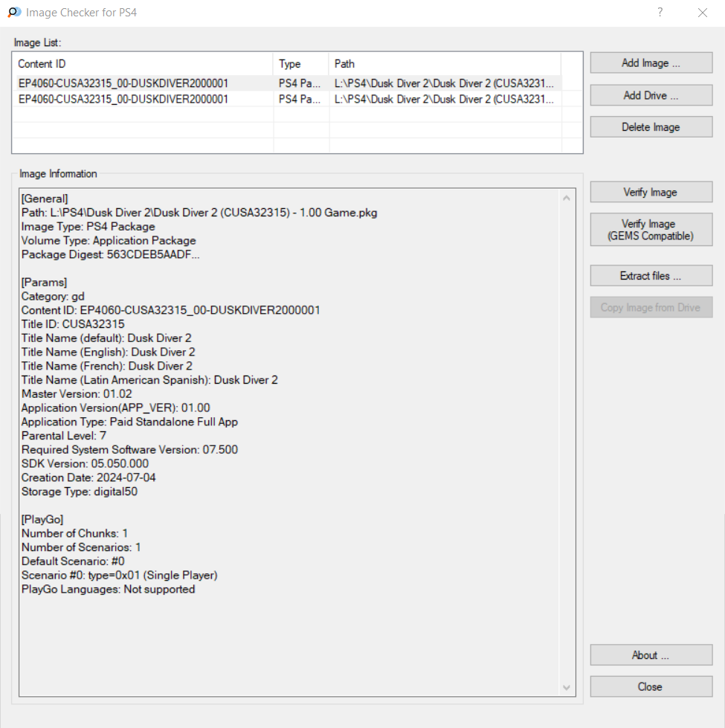The height and width of the screenshot is (728, 725).
Task: Click the [Params] section header
Action: [44, 283]
